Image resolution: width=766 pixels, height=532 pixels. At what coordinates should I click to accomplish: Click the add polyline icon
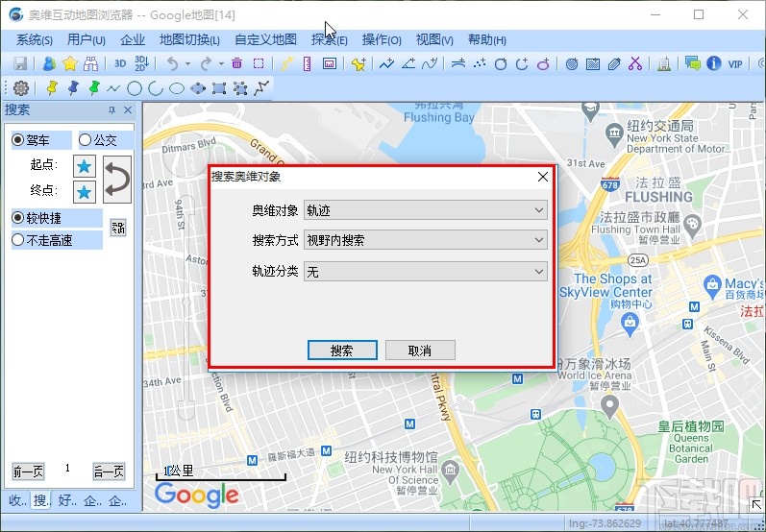[386, 63]
